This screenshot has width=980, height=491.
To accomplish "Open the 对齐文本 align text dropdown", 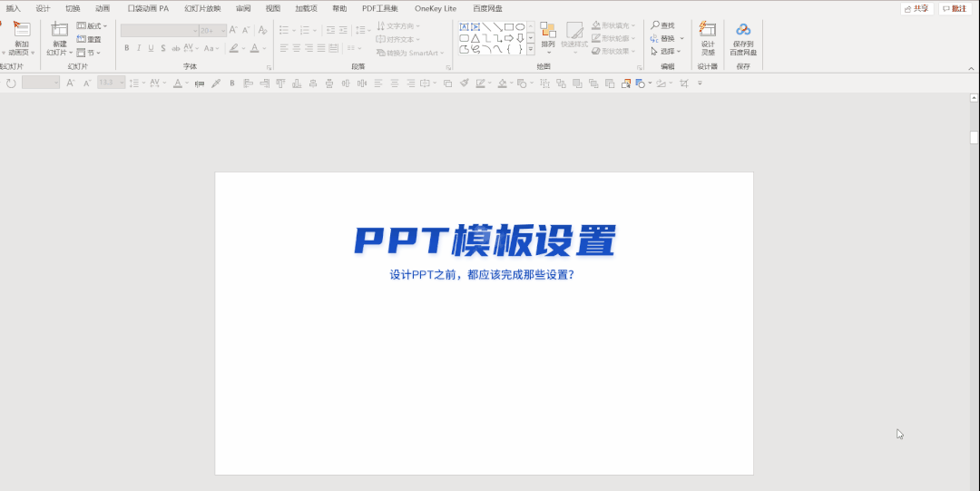I will point(398,39).
